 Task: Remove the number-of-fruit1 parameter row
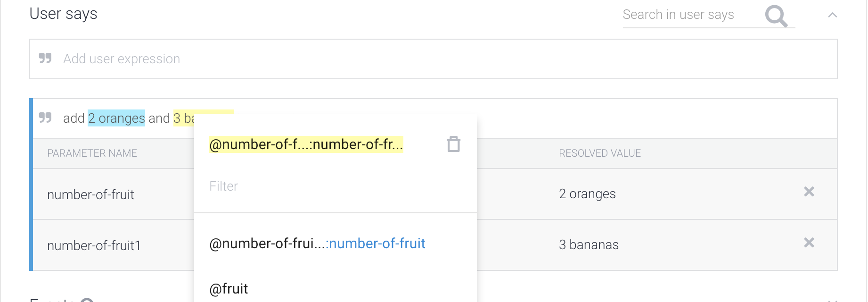809,243
